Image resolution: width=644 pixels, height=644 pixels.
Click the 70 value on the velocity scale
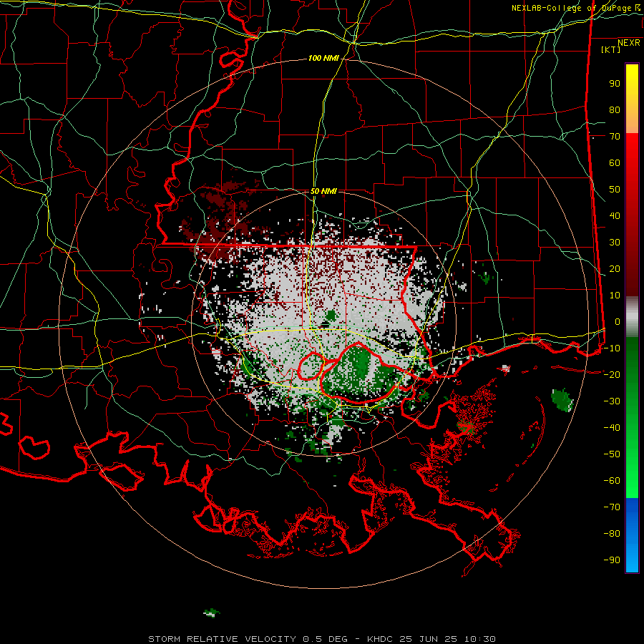click(615, 137)
